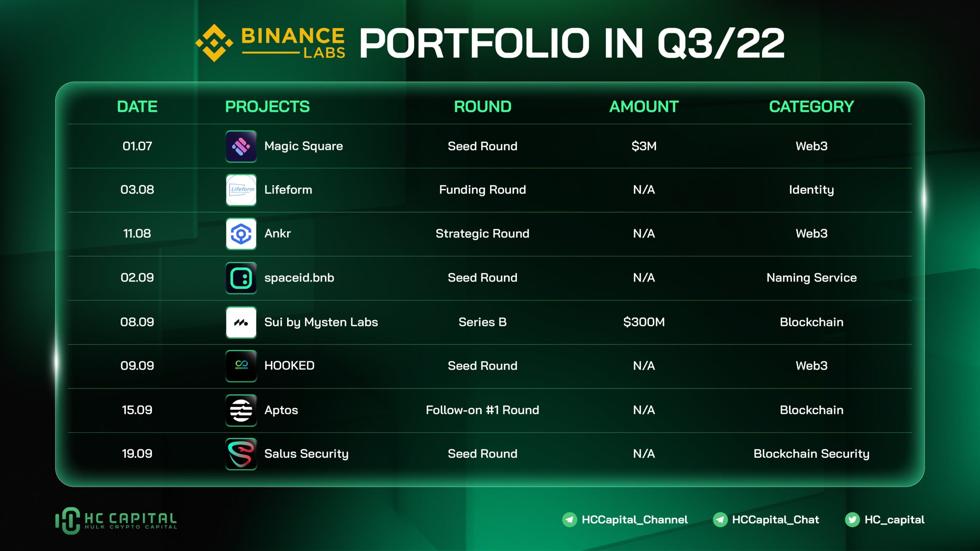Select the $300M amount cell
Viewport: 980px width, 551px height.
tap(644, 322)
